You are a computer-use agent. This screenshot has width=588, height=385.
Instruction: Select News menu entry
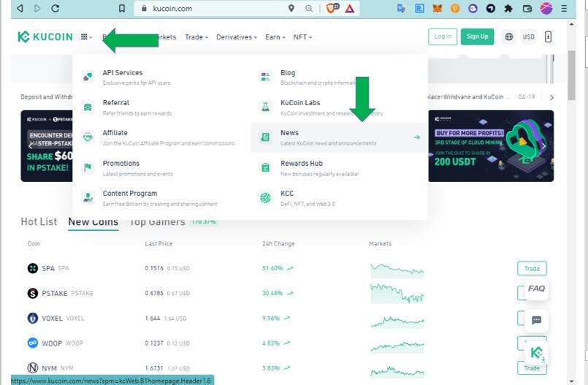click(339, 137)
